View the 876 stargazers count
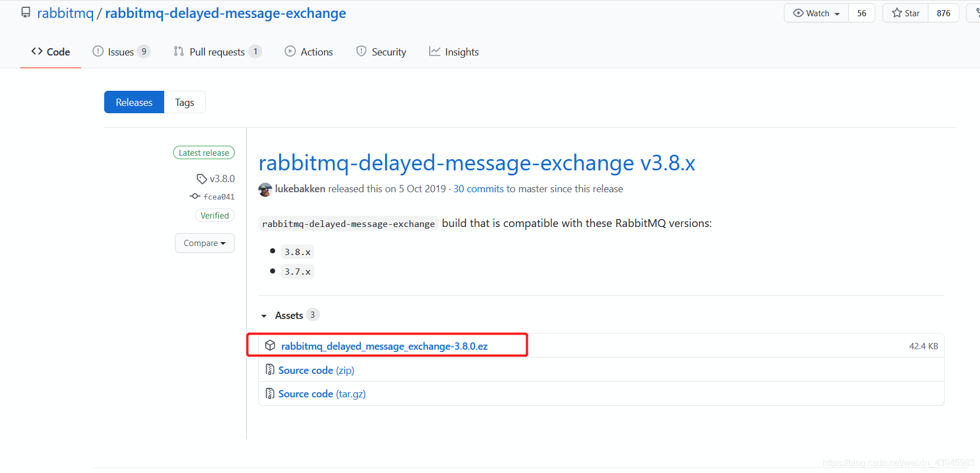The width and height of the screenshot is (980, 473). (x=944, y=13)
